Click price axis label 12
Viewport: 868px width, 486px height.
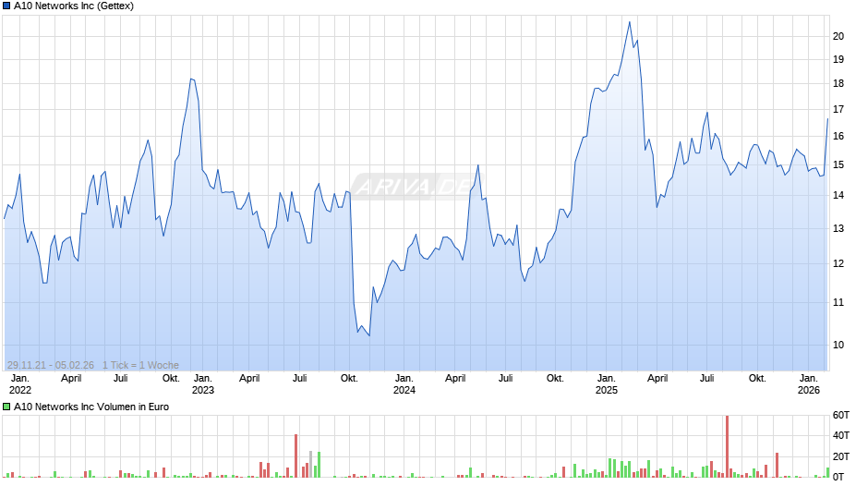point(838,263)
